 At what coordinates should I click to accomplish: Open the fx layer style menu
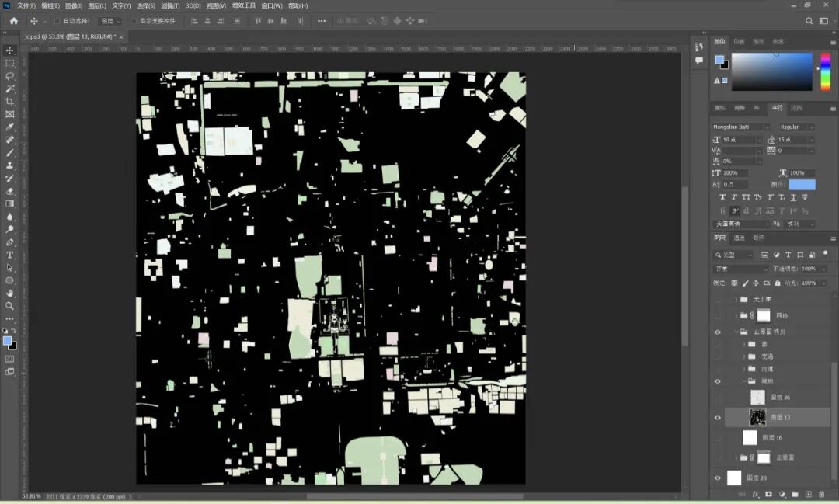click(x=756, y=495)
